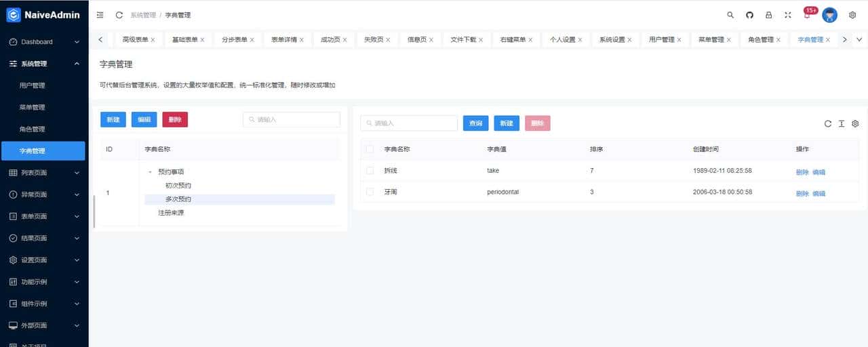Reload the page via header refresh icon
This screenshot has height=347, width=868.
tap(119, 15)
